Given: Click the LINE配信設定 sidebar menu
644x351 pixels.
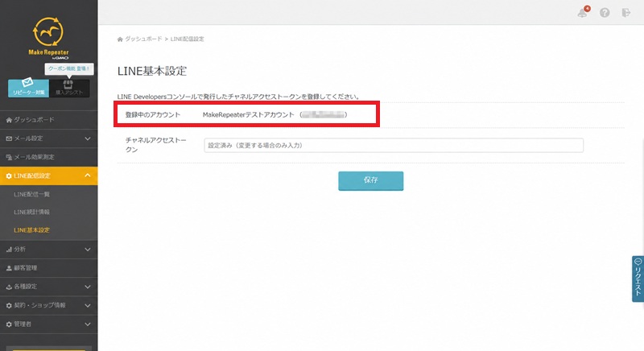Looking at the screenshot, I should pyautogui.click(x=48, y=175).
